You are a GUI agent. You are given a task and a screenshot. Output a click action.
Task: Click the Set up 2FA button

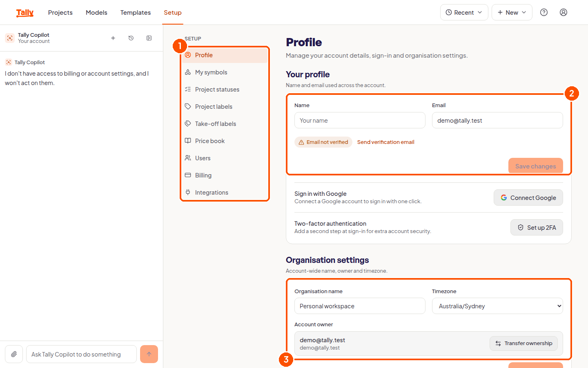[537, 227]
